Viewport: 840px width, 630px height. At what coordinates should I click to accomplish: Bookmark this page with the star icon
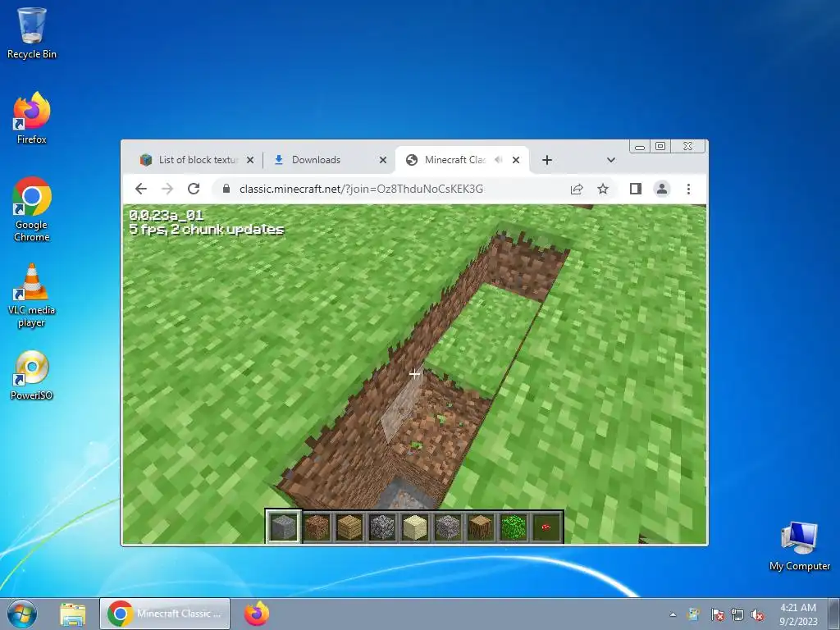coord(603,189)
